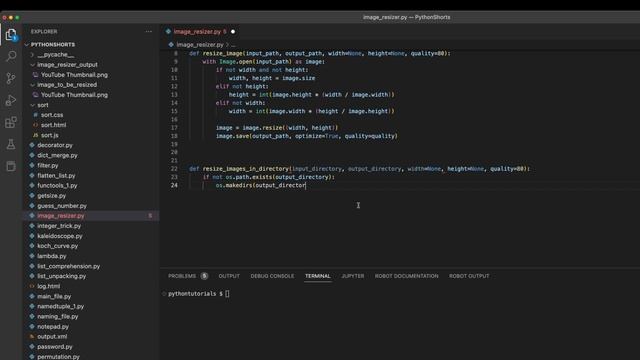Open sort.html file
640x360 pixels.
[x=53, y=125]
